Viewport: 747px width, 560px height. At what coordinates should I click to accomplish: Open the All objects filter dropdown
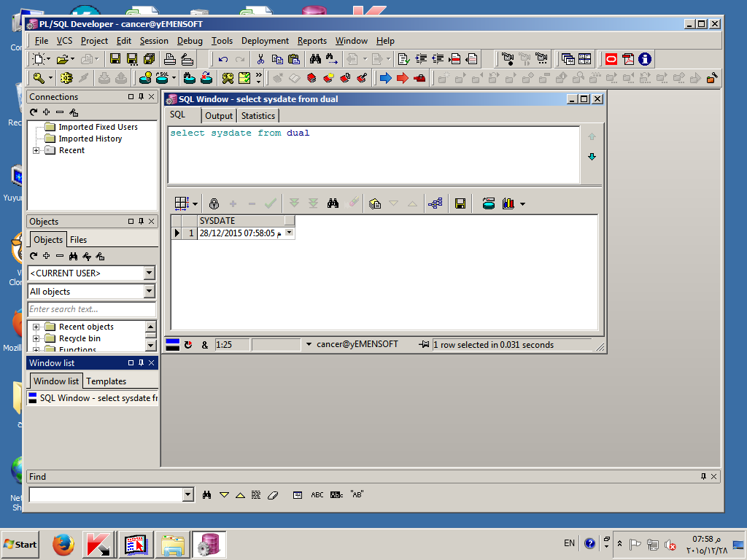click(x=150, y=292)
